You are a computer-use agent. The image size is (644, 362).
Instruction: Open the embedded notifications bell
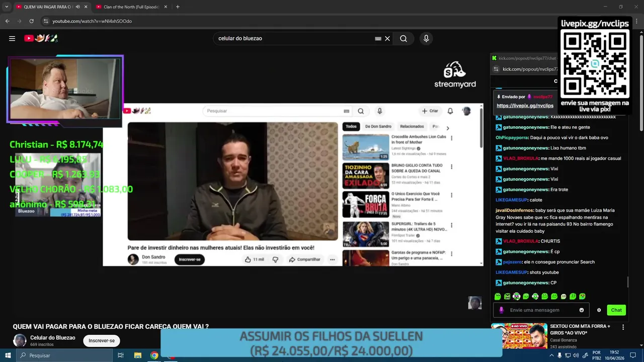click(450, 111)
